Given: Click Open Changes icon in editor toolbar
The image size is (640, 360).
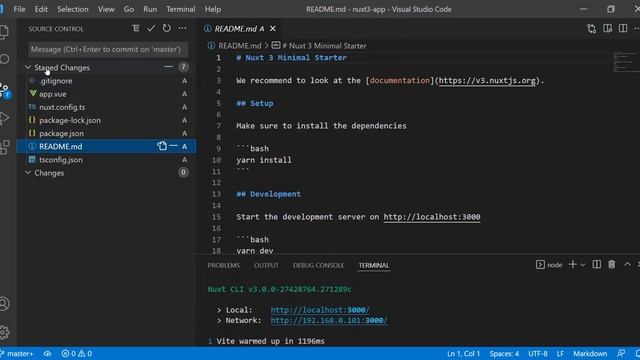Looking at the screenshot, I should 591,29.
